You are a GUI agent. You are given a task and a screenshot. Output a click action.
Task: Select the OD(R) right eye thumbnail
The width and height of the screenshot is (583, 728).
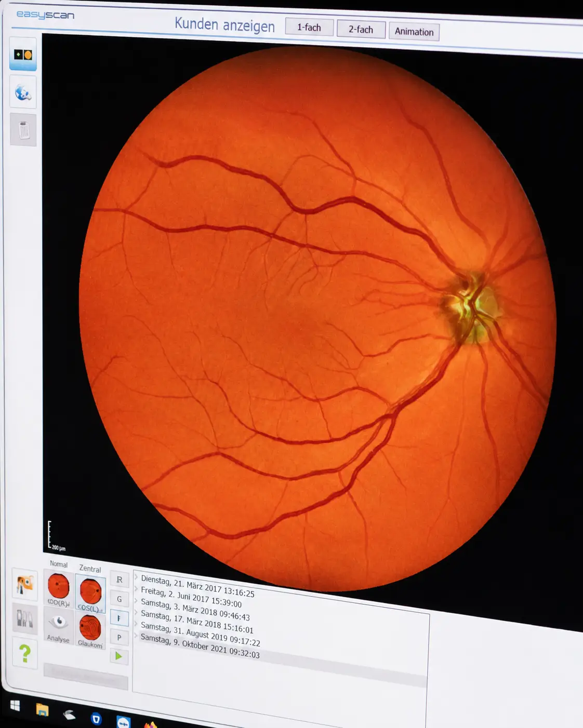coord(59,589)
